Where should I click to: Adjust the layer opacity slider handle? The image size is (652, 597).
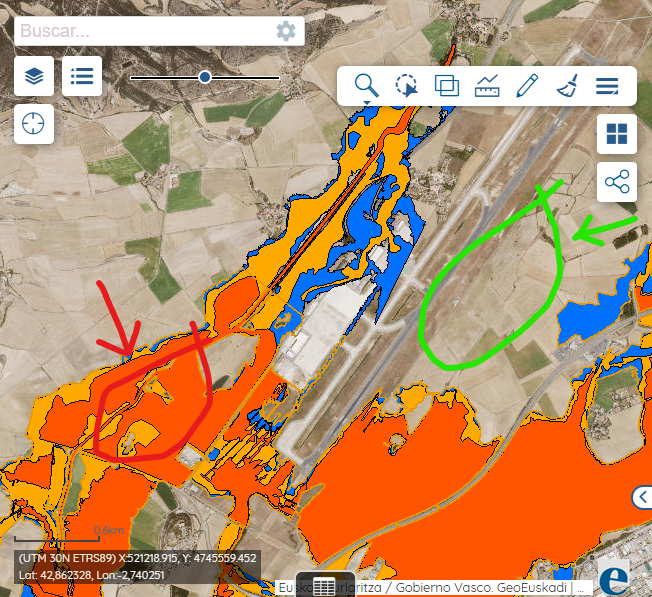tap(205, 77)
